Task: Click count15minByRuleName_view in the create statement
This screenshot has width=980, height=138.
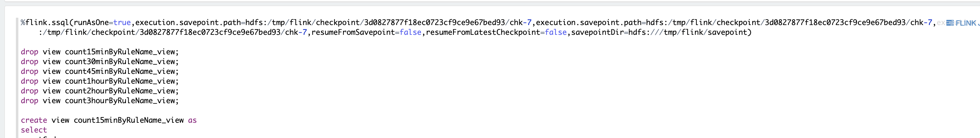Action: (129, 120)
